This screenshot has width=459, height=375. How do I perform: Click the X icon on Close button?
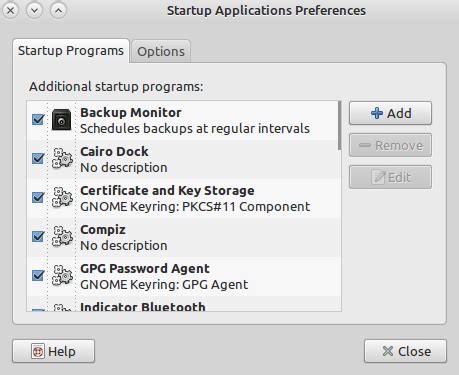(x=388, y=351)
